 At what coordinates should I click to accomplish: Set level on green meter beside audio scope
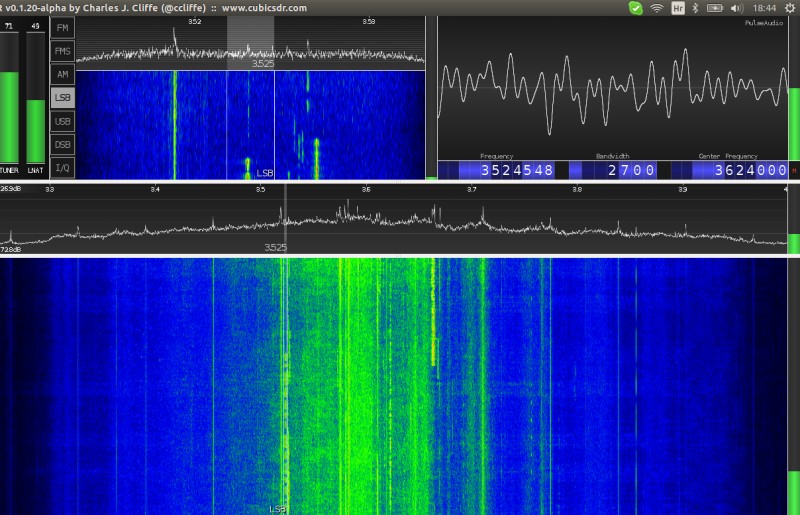[x=794, y=88]
